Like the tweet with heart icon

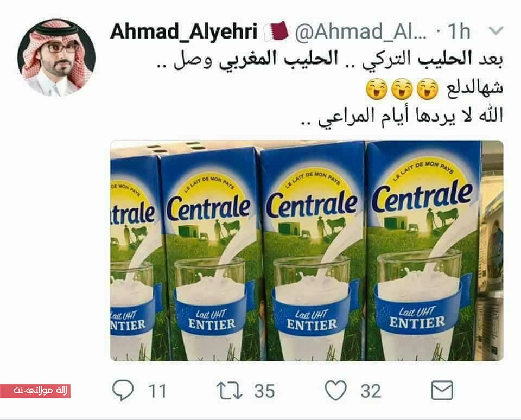(335, 390)
